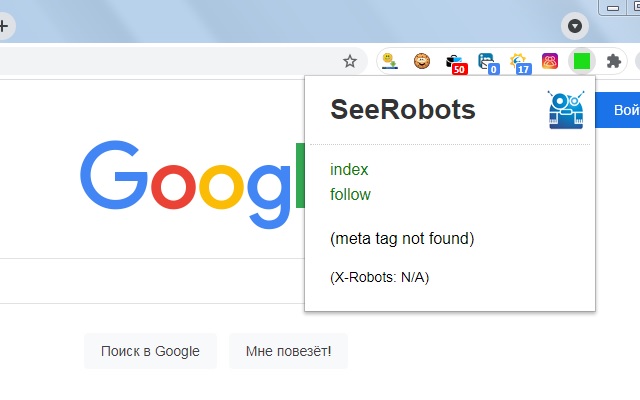Image resolution: width=640 pixels, height=400 pixels.
Task: Open the weather extension showing 17
Action: 519,62
